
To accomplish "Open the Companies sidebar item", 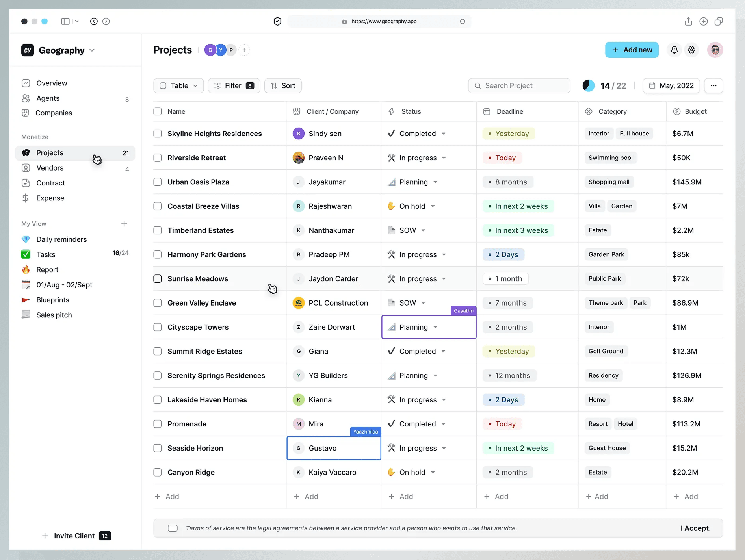I will click(x=54, y=113).
